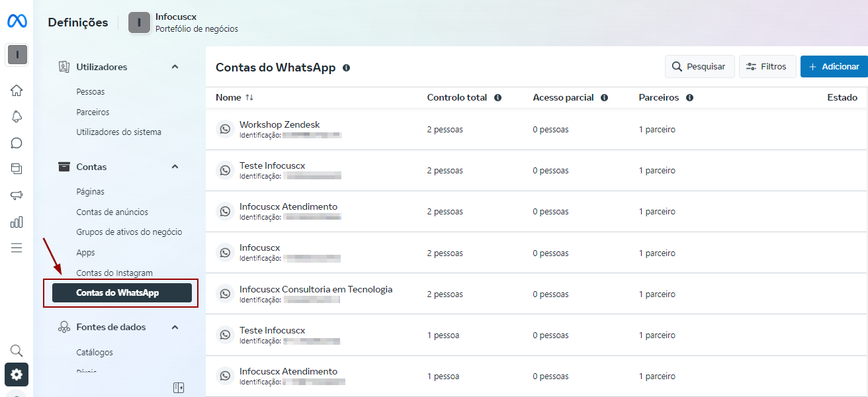Click the Meta logo icon
Image resolution: width=868 pixels, height=397 pixels.
17,21
